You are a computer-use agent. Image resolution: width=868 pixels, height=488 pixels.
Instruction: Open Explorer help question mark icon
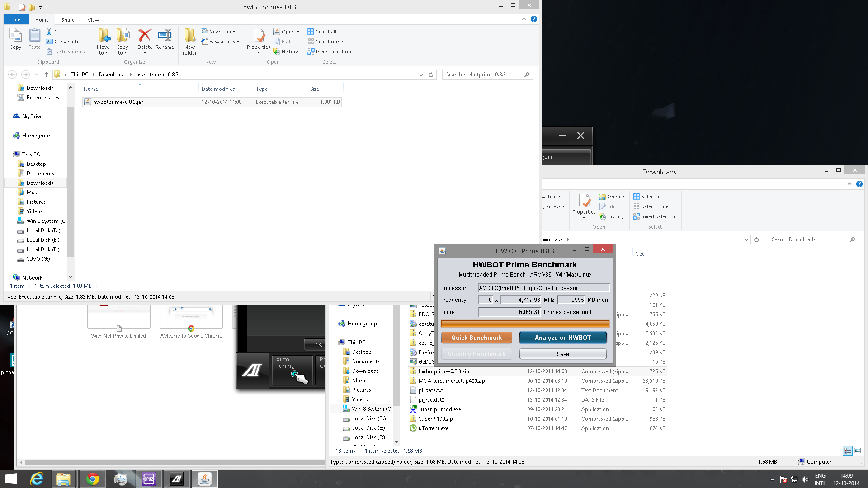pos(534,19)
